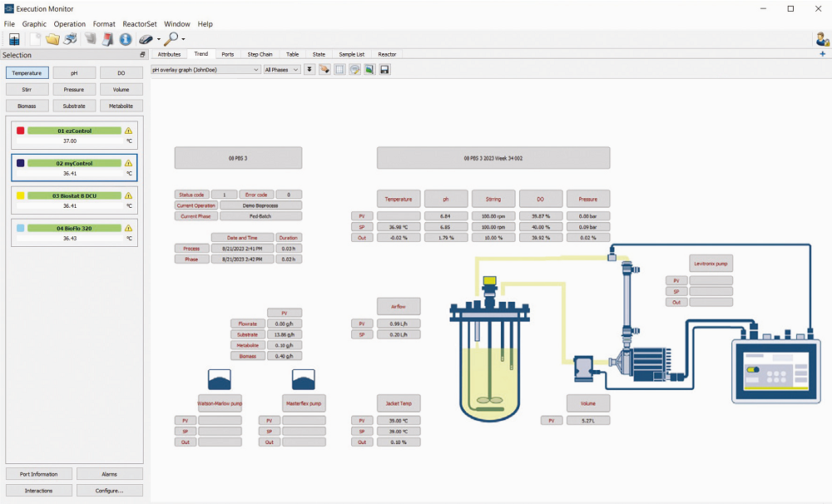Click the new blank document icon

[x=35, y=39]
